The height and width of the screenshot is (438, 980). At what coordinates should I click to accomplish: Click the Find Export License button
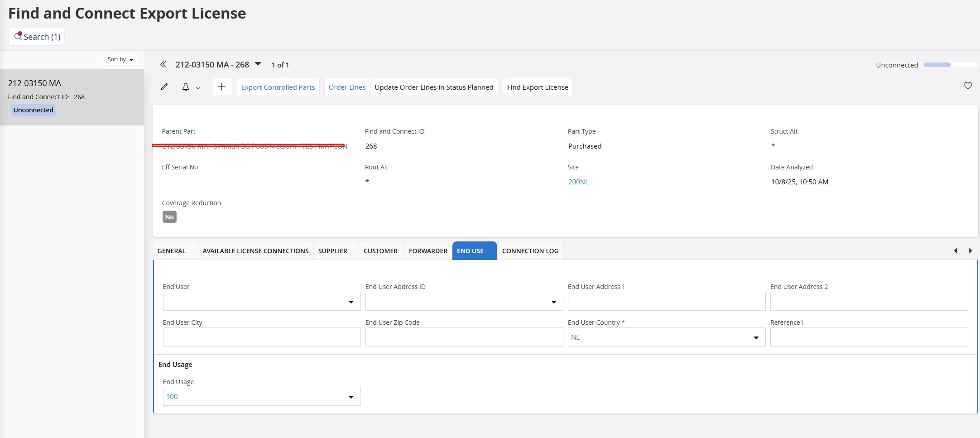[538, 87]
